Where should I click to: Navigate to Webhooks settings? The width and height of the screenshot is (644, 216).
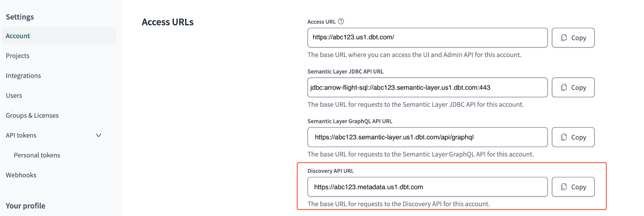pyautogui.click(x=21, y=175)
